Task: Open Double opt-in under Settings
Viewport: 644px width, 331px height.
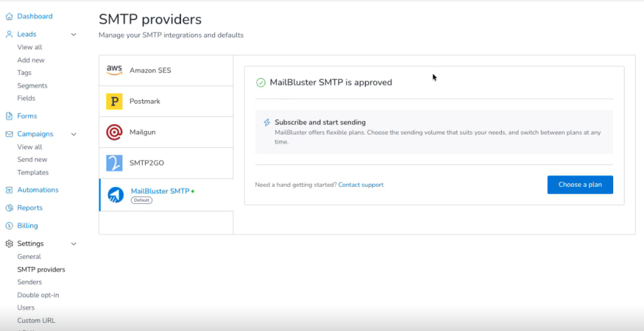Action: click(x=38, y=295)
